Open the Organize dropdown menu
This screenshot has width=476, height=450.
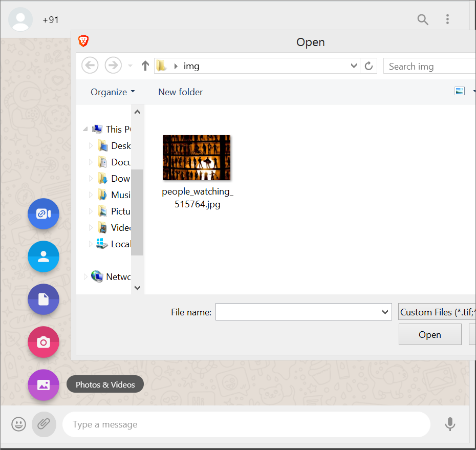click(113, 92)
